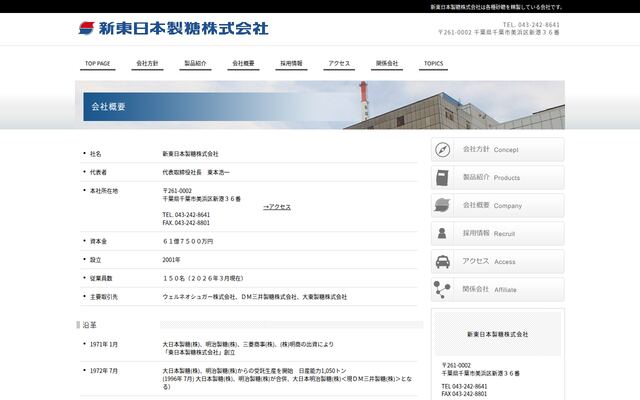
Task: Click the sidebar card TEL 043-242-8641 text
Action: pos(464,386)
